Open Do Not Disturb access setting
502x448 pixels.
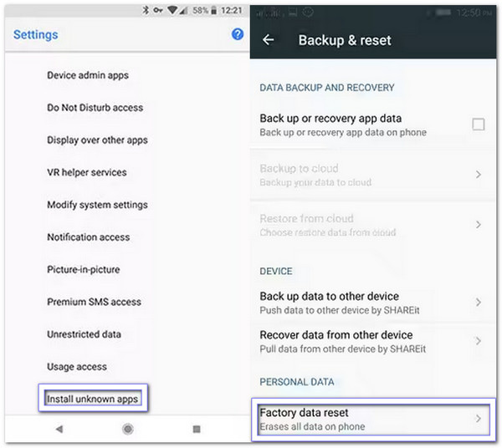[95, 108]
